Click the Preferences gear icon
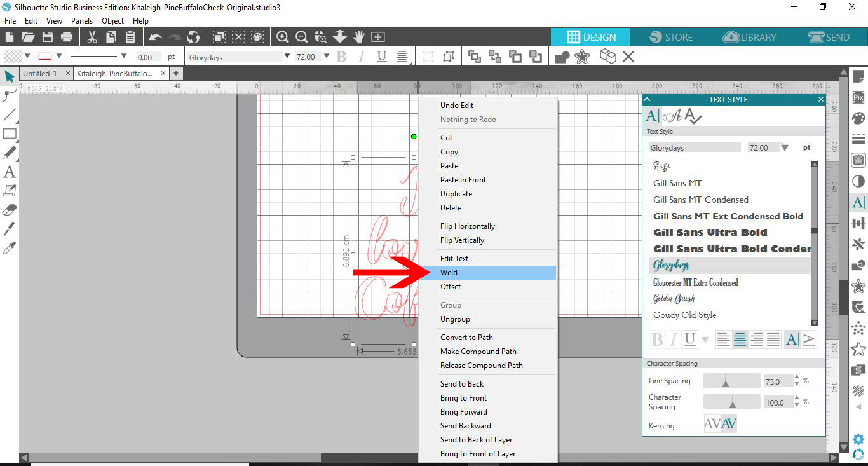The height and width of the screenshot is (466, 868). [x=858, y=439]
